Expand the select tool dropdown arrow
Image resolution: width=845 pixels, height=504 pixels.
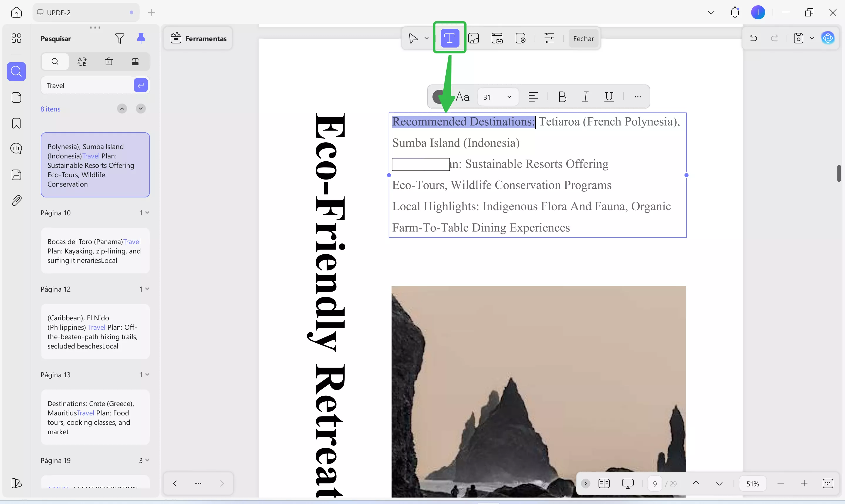pyautogui.click(x=426, y=38)
